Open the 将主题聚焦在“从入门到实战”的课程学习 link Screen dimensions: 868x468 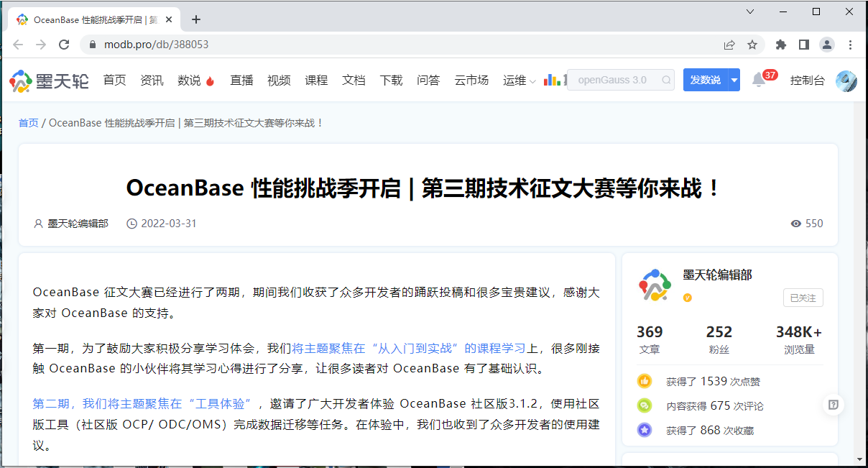(409, 349)
